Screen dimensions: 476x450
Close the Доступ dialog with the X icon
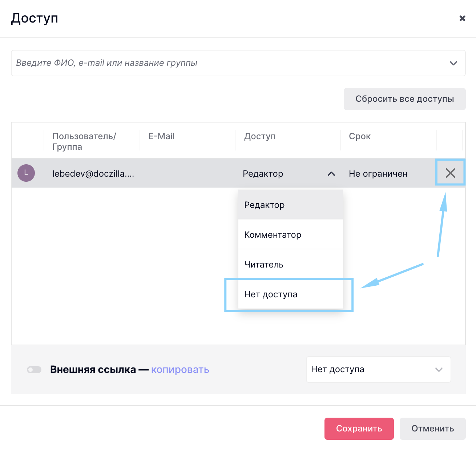tap(462, 18)
